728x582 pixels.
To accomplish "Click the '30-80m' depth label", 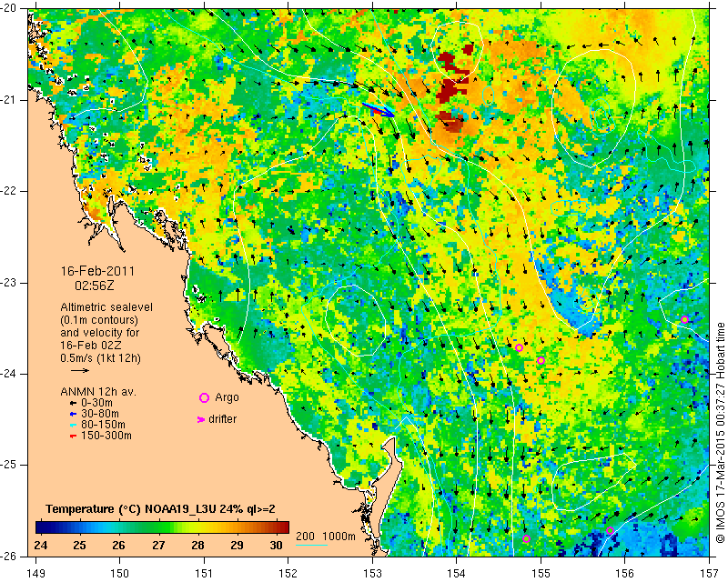I will [x=100, y=414].
